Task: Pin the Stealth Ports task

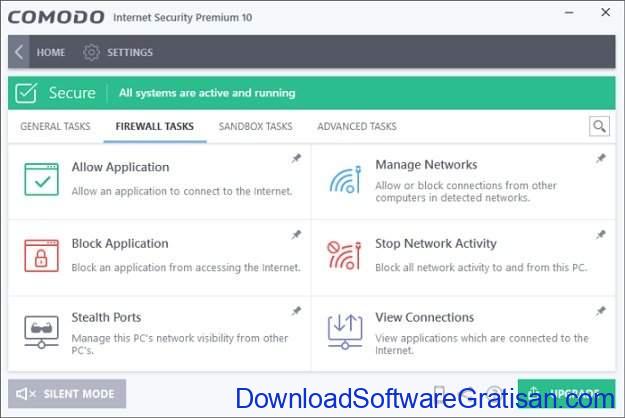Action: click(296, 311)
